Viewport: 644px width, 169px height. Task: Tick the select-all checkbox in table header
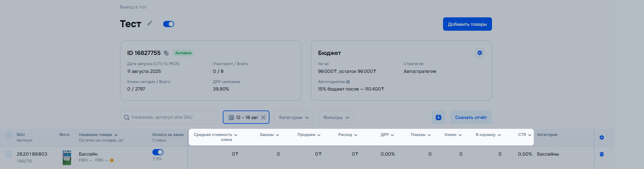tap(9, 135)
